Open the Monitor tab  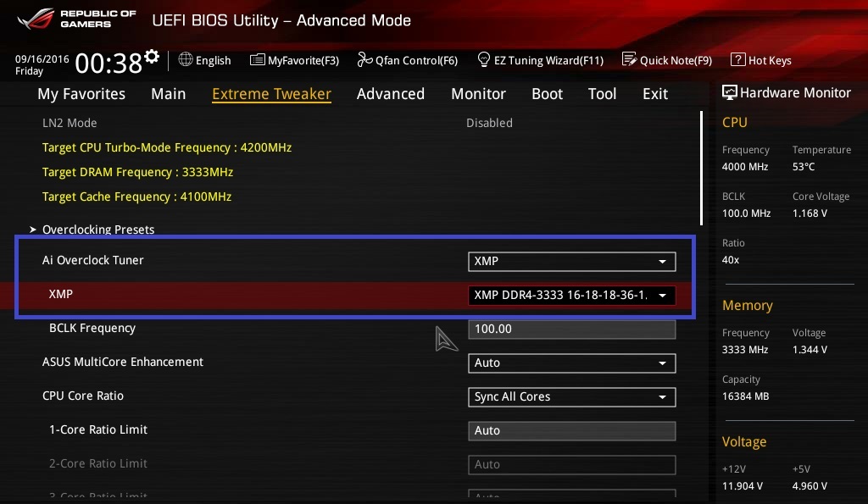click(478, 94)
